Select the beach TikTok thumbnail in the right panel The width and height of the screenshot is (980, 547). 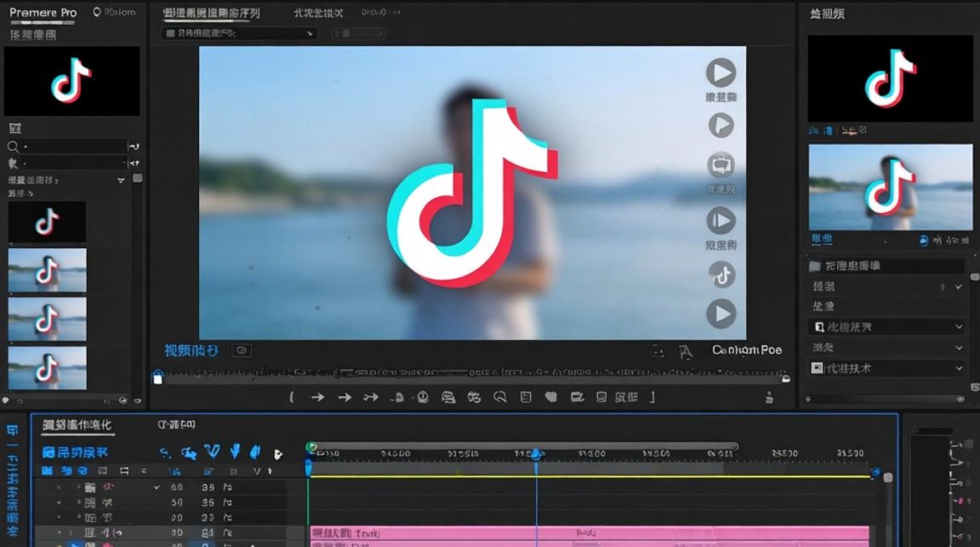(890, 187)
